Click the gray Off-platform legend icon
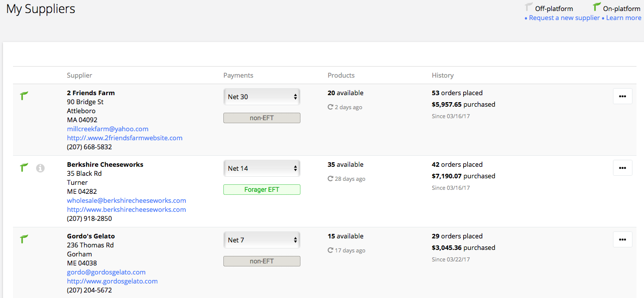Image resolution: width=644 pixels, height=298 pixels. point(529,7)
